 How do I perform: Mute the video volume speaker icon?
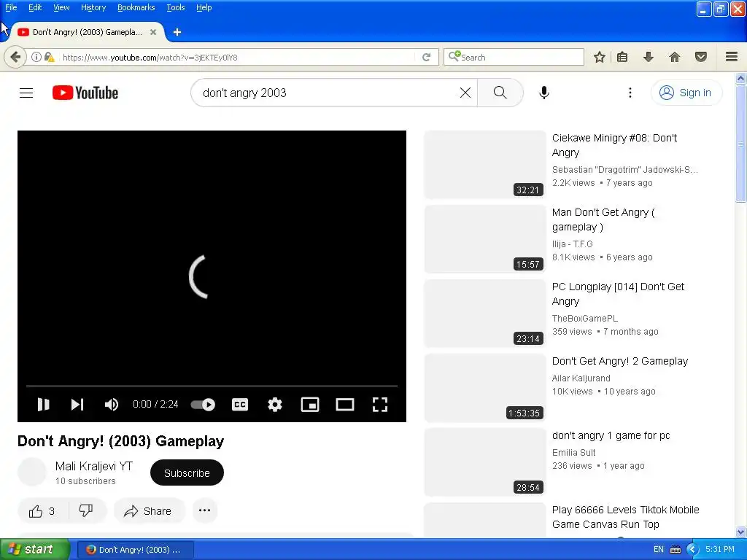coord(111,404)
